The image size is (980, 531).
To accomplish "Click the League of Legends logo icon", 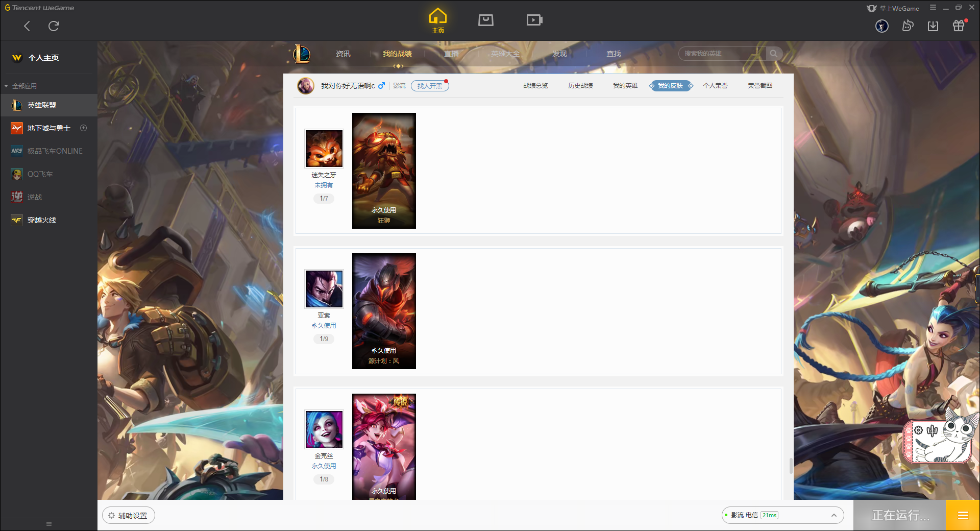I will [x=301, y=54].
